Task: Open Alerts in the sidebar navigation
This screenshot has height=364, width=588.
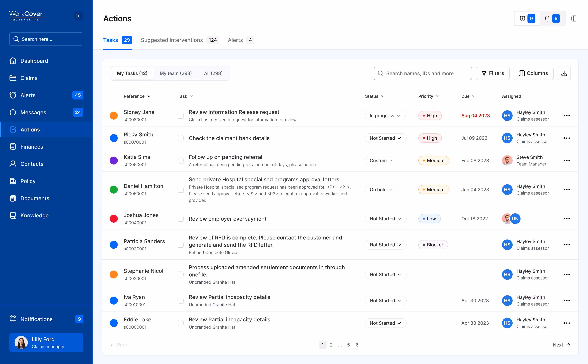Action: click(46, 95)
